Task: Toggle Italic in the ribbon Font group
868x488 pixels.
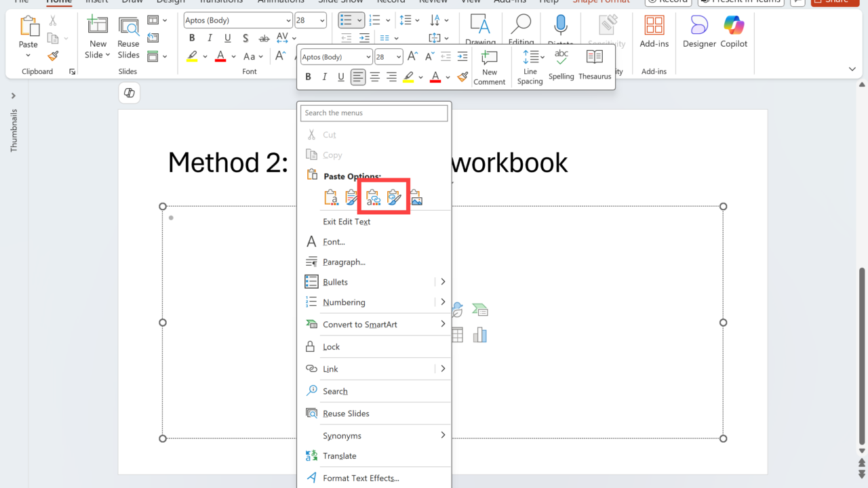Action: click(210, 38)
